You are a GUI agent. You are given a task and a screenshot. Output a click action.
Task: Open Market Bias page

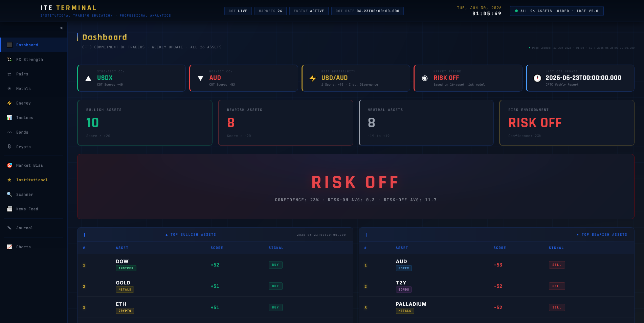point(34,165)
